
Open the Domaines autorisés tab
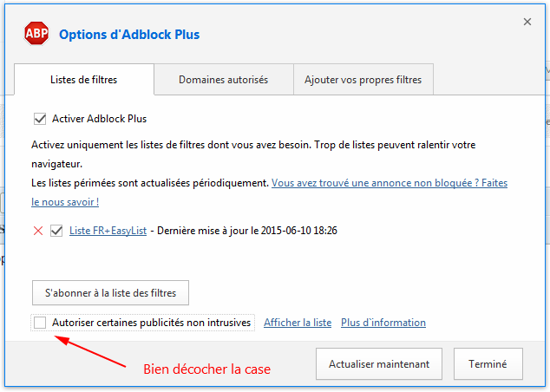224,80
